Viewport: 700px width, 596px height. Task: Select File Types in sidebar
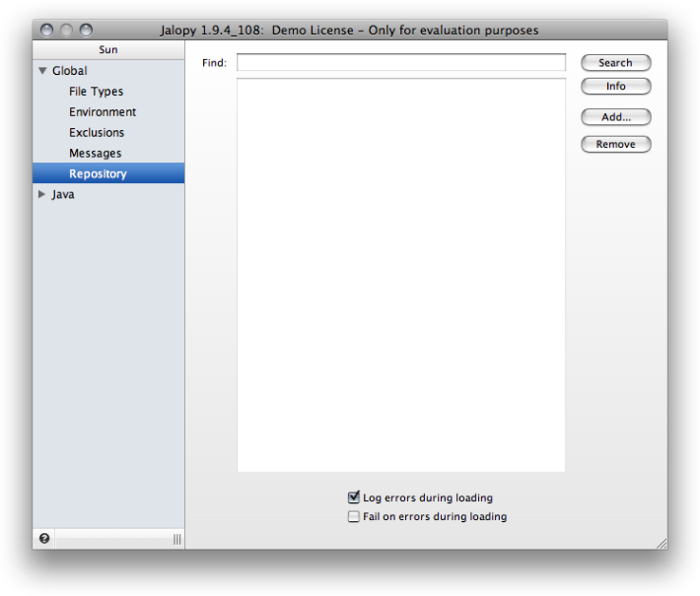[x=96, y=92]
